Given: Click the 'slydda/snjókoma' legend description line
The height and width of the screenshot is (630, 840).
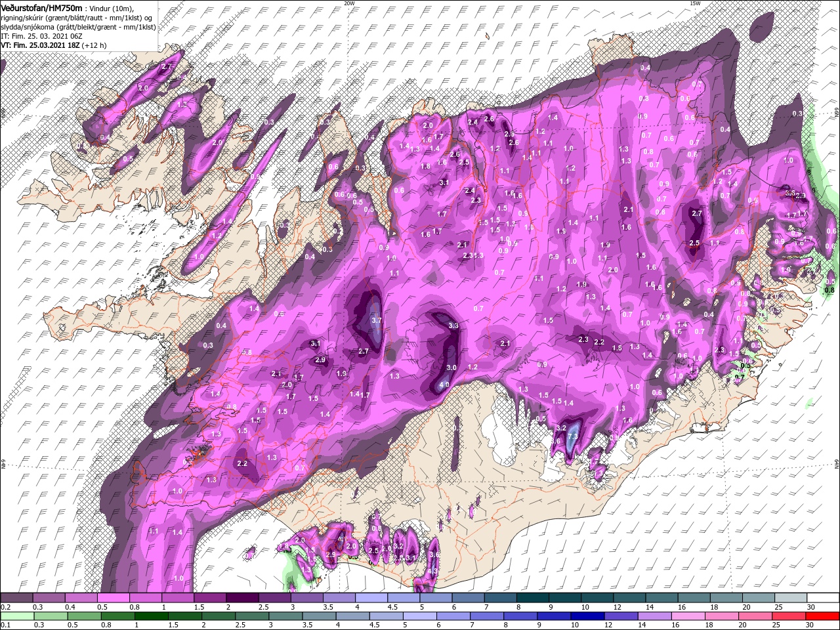Looking at the screenshot, I should (78, 27).
